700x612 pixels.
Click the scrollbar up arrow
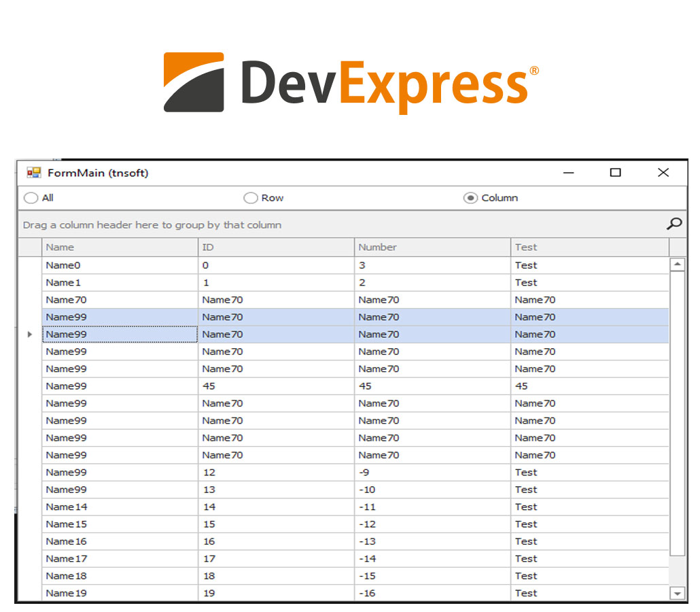point(677,265)
